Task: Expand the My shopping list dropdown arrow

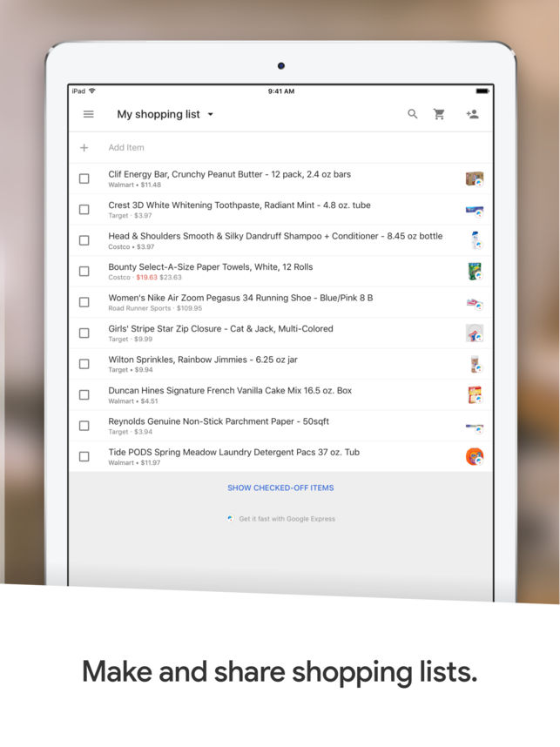Action: point(211,115)
